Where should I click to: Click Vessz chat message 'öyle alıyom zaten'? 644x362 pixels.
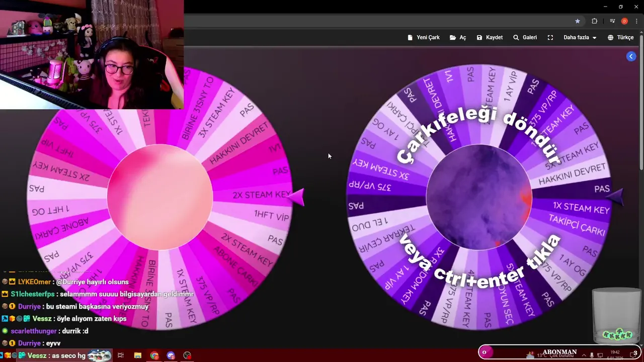click(64, 318)
